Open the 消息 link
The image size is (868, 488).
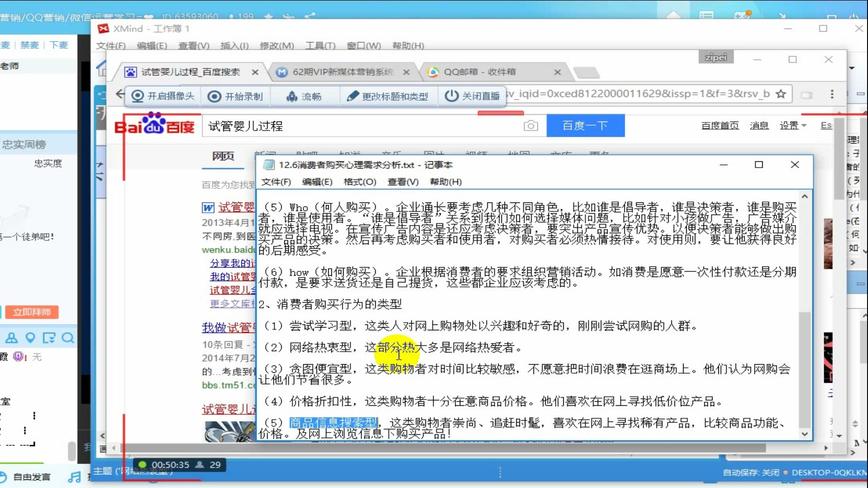[x=759, y=126]
